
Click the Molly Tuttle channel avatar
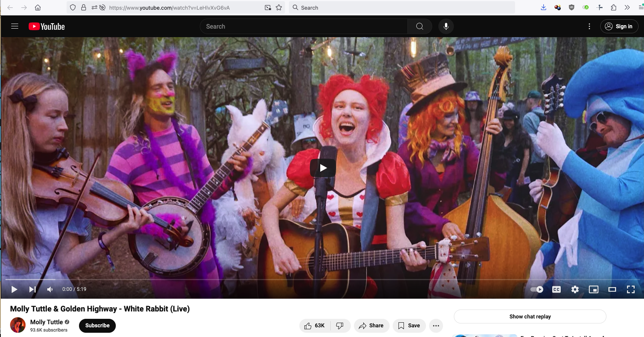[18, 325]
